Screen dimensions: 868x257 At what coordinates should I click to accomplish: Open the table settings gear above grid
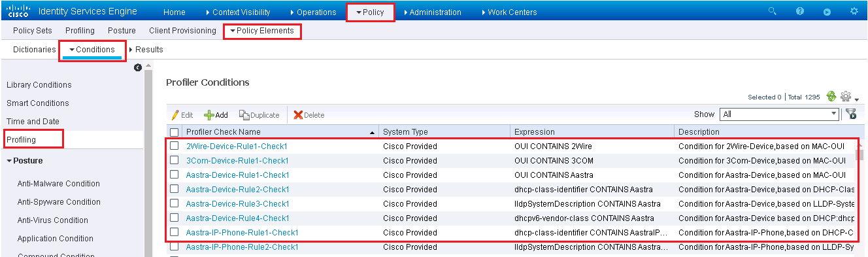pos(846,96)
